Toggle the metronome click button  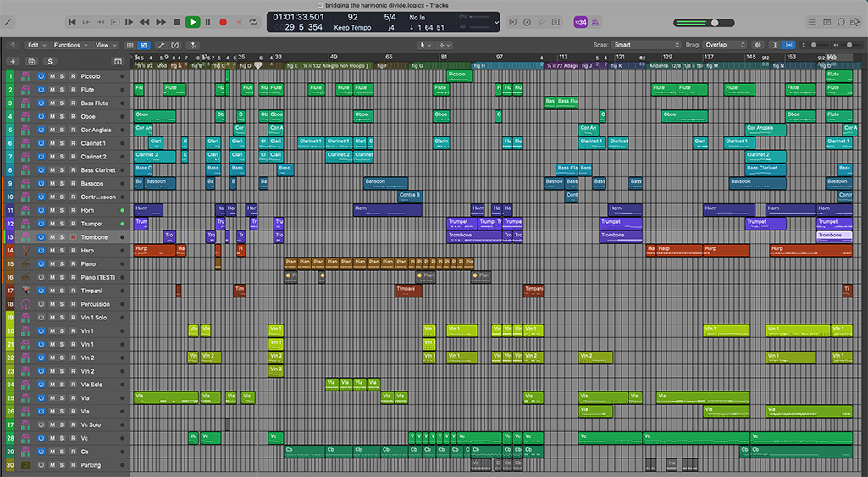(595, 22)
